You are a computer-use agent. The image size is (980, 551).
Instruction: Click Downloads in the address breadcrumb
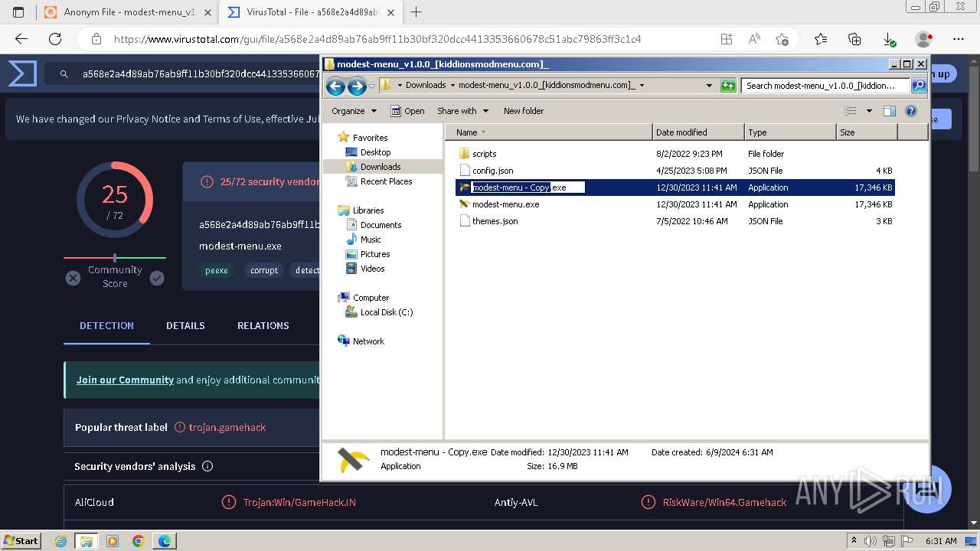426,85
